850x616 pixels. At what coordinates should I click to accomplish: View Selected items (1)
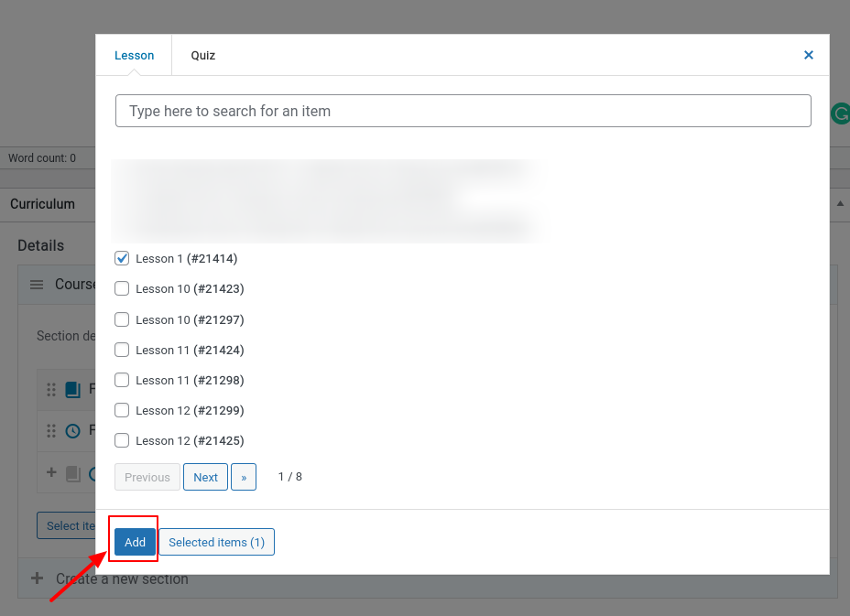(216, 542)
